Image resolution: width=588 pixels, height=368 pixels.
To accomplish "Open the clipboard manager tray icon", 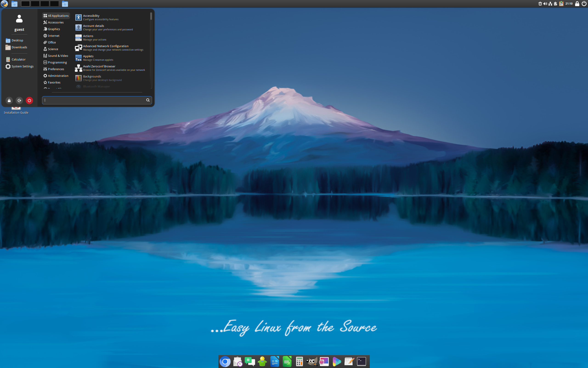I will click(561, 4).
